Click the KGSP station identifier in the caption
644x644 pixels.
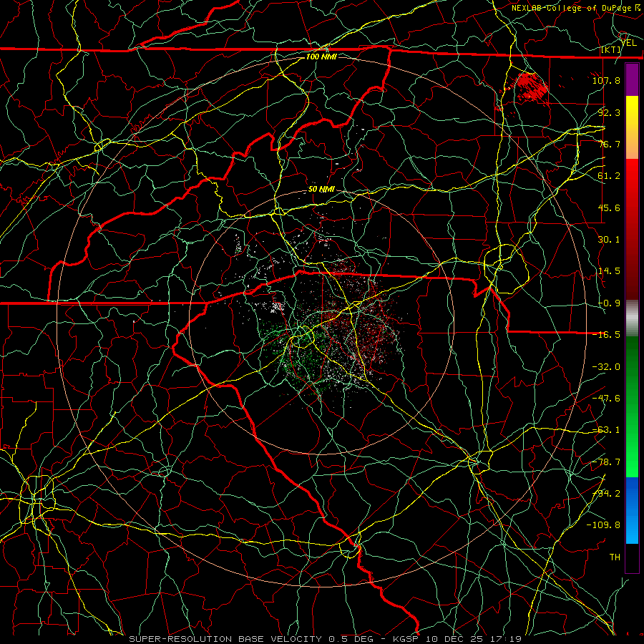[406, 639]
